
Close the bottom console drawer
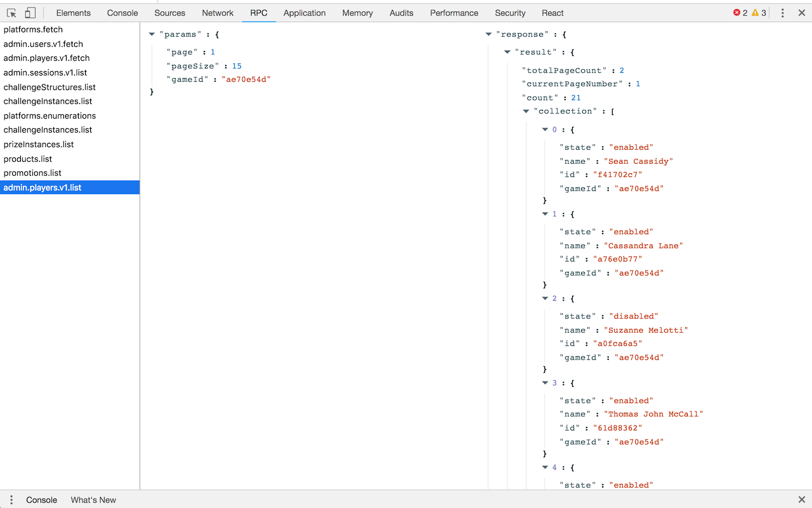click(x=802, y=500)
